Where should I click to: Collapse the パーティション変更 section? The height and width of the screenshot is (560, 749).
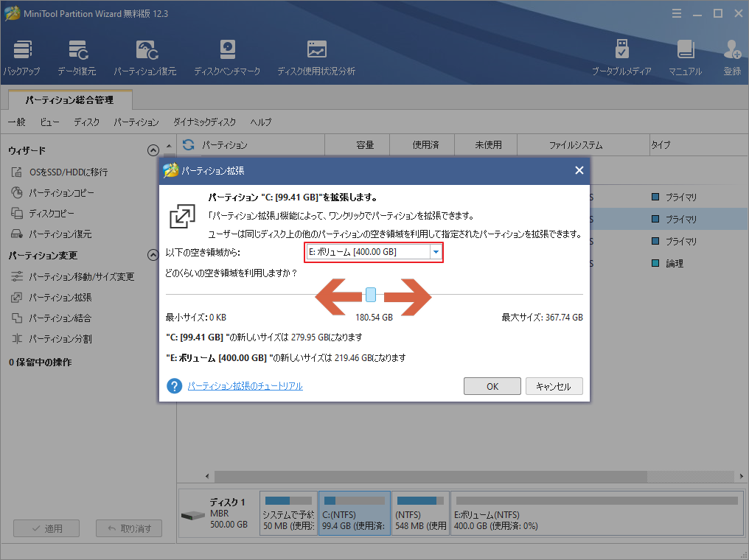click(153, 255)
